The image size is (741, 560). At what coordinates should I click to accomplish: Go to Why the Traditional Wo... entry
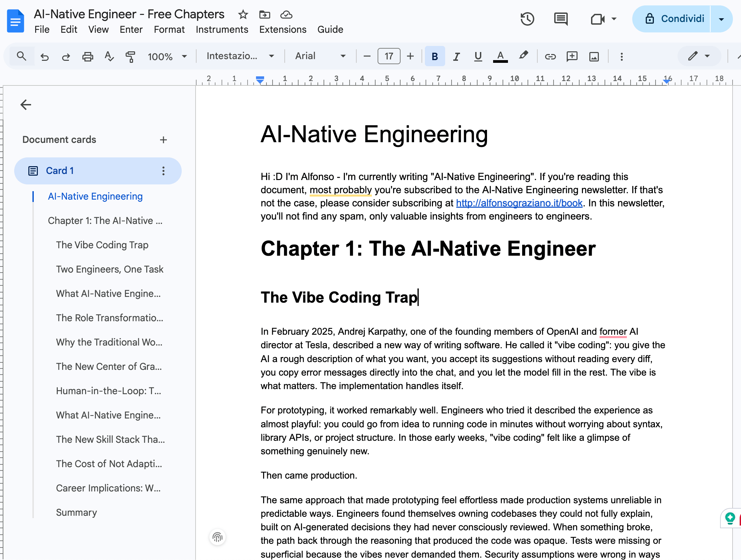pos(109,342)
